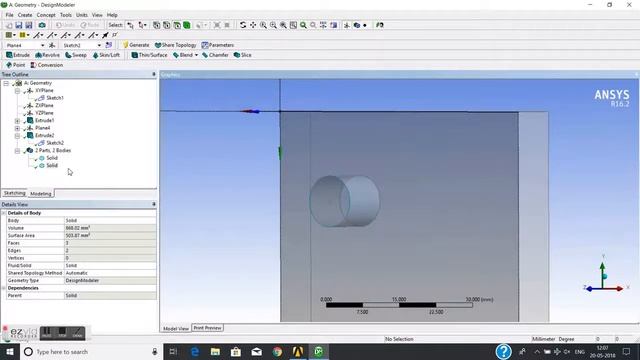
Task: Select the Extrude feature tool
Action: coord(18,55)
